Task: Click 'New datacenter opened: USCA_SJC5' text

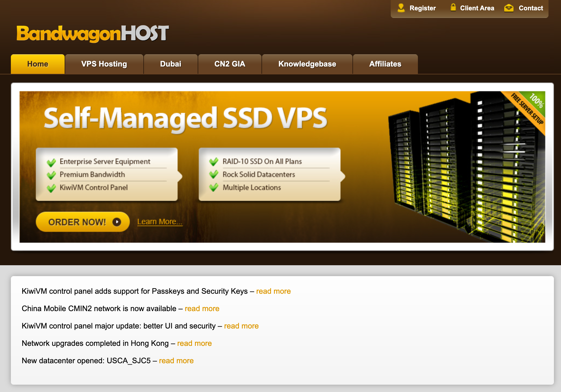Action: point(86,361)
